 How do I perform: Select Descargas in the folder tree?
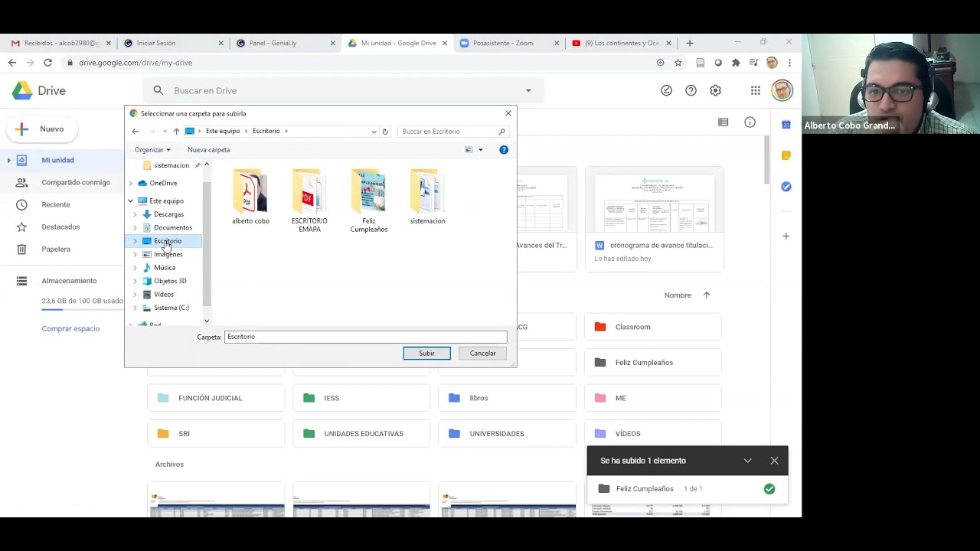pos(168,214)
